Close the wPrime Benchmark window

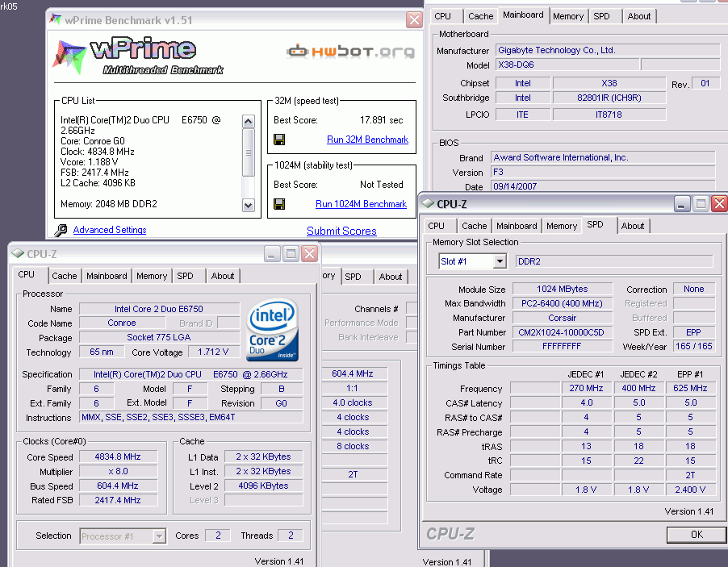tap(414, 20)
